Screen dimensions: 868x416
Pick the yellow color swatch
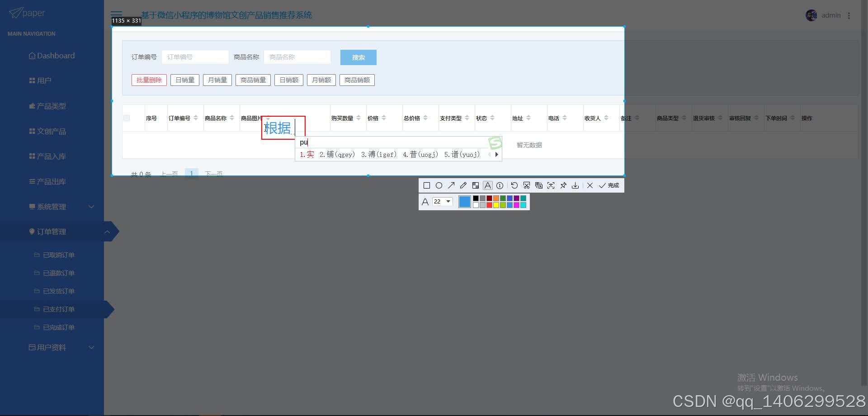(496, 205)
